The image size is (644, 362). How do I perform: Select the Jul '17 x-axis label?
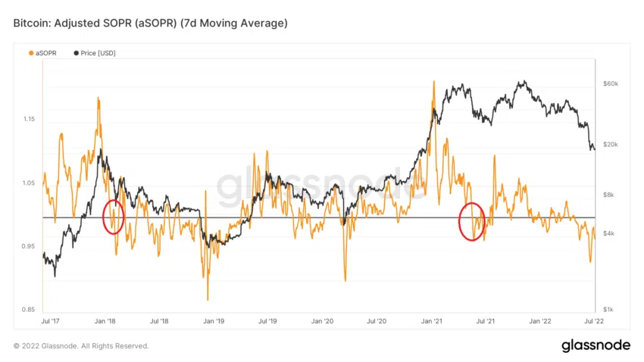[x=50, y=321]
